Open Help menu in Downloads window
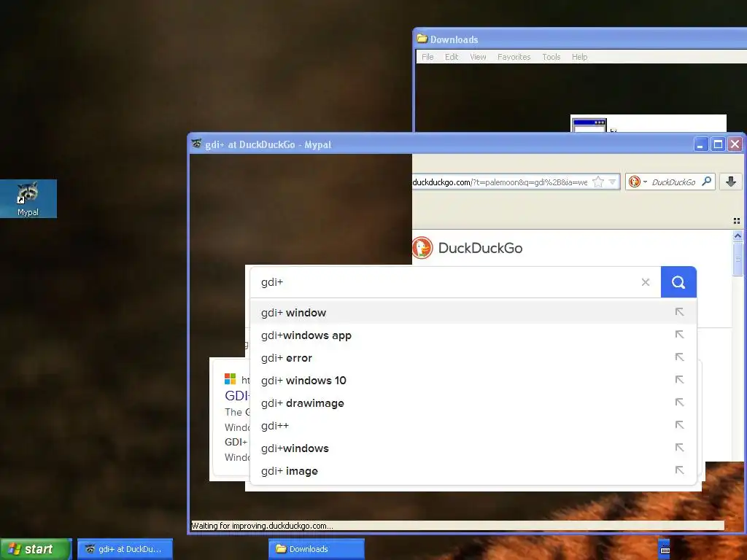The image size is (747, 560). [x=580, y=57]
